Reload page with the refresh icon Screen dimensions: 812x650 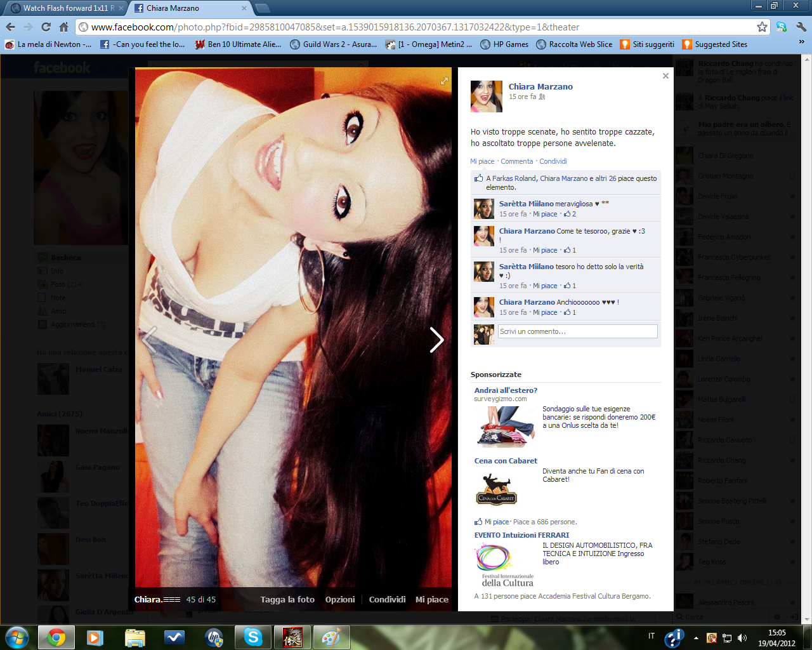pos(46,27)
